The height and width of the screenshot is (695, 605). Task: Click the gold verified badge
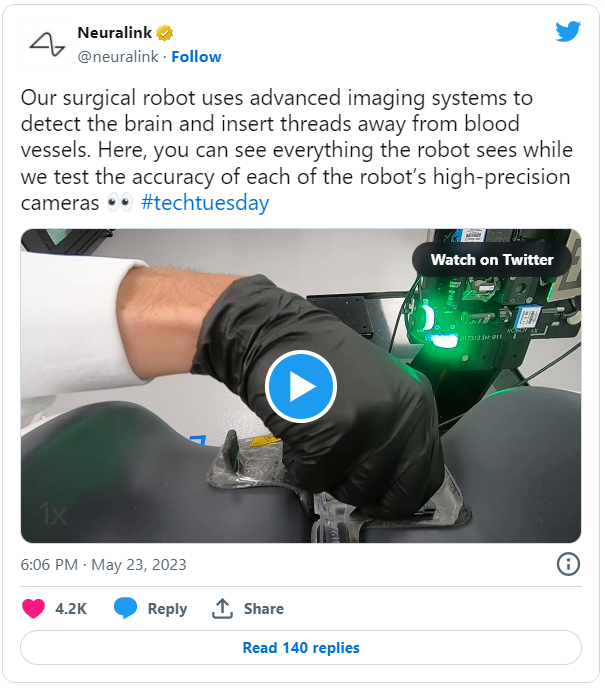click(x=164, y=33)
